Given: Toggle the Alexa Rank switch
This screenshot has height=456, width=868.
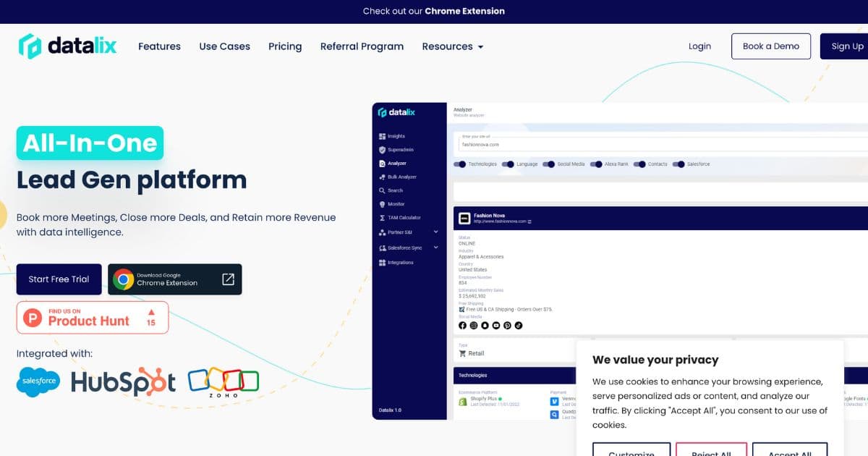Looking at the screenshot, I should pyautogui.click(x=597, y=164).
